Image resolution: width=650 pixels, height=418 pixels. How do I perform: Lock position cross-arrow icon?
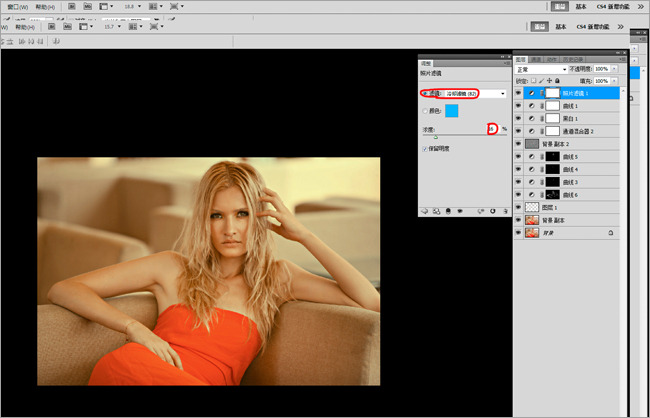click(550, 81)
